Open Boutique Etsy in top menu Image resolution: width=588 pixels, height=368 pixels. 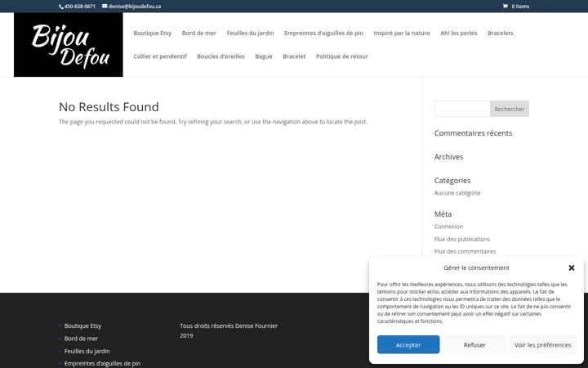(152, 33)
